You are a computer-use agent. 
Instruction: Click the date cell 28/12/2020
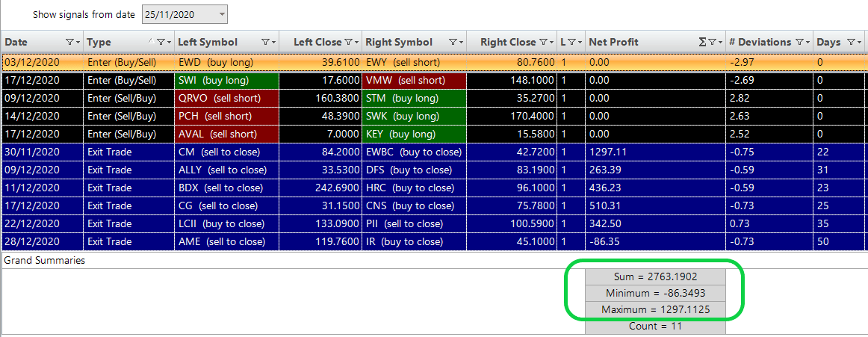(42, 242)
